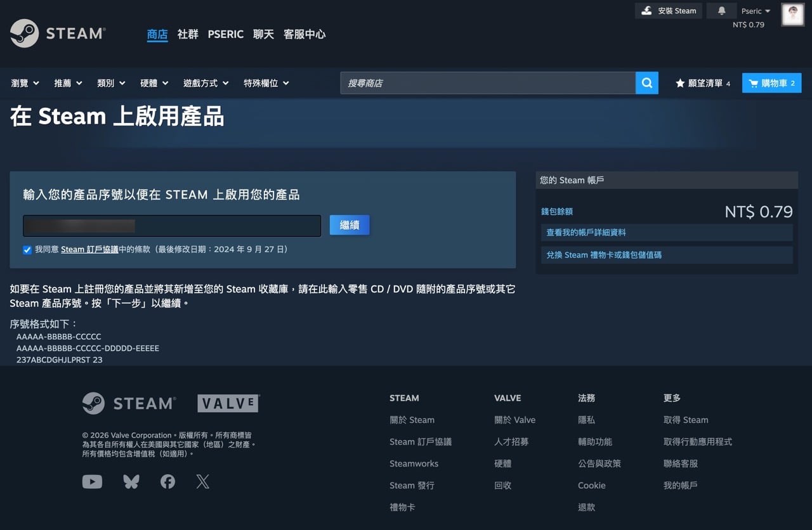Click the magnifier search button
The image size is (812, 530).
pyautogui.click(x=646, y=83)
